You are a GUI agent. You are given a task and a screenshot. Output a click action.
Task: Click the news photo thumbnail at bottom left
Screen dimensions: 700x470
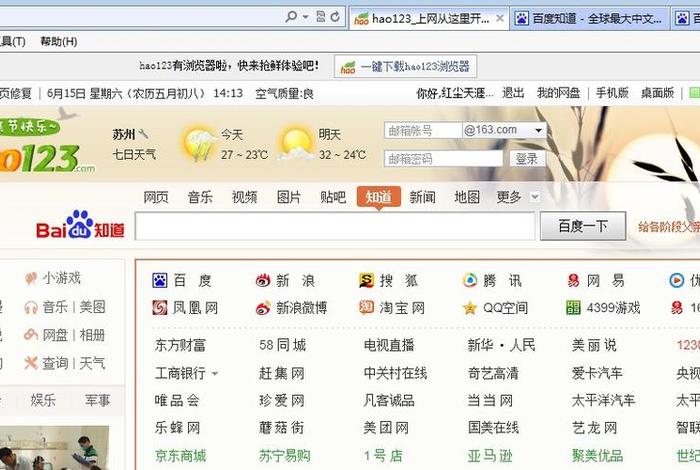tap(54, 448)
